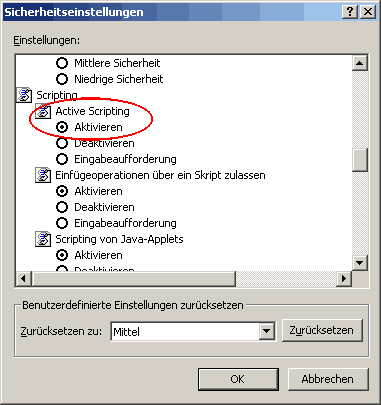Image resolution: width=381 pixels, height=405 pixels.
Task: Click the vertical scrollbar up arrow
Action: (360, 63)
